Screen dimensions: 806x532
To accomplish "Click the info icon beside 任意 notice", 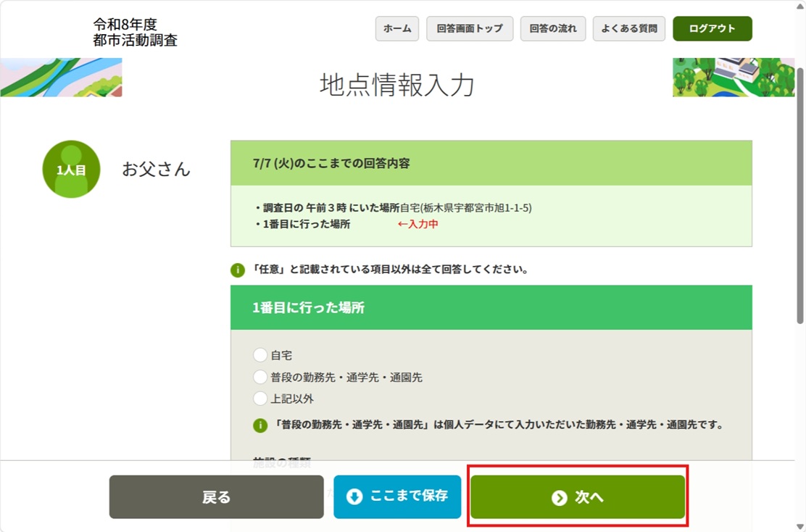I will point(238,270).
